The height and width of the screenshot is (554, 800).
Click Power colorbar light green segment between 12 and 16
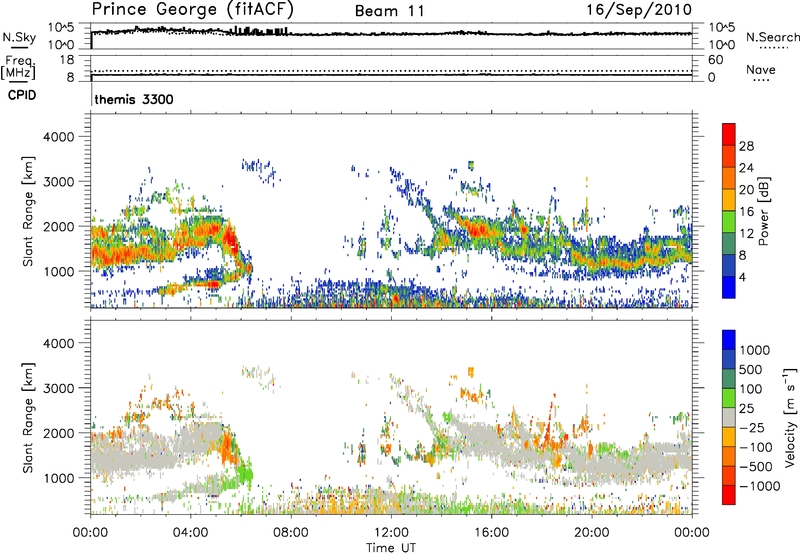click(x=729, y=222)
